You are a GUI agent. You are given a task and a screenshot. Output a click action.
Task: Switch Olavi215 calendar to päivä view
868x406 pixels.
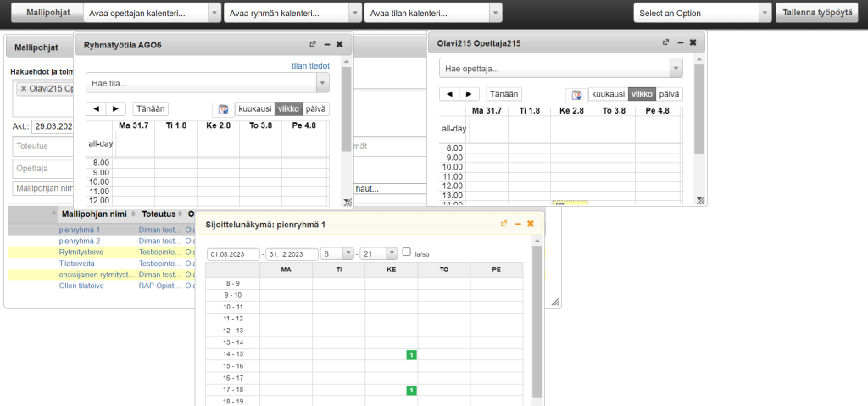[x=669, y=95]
